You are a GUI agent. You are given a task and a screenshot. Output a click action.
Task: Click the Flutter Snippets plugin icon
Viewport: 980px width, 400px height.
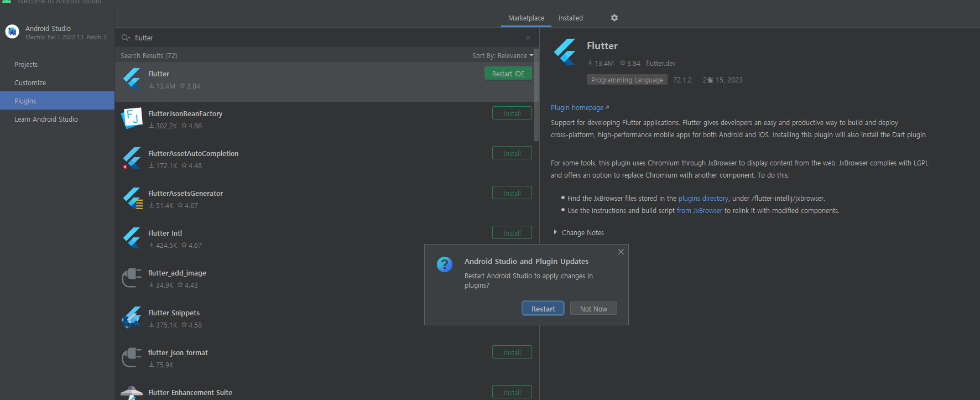[132, 318]
